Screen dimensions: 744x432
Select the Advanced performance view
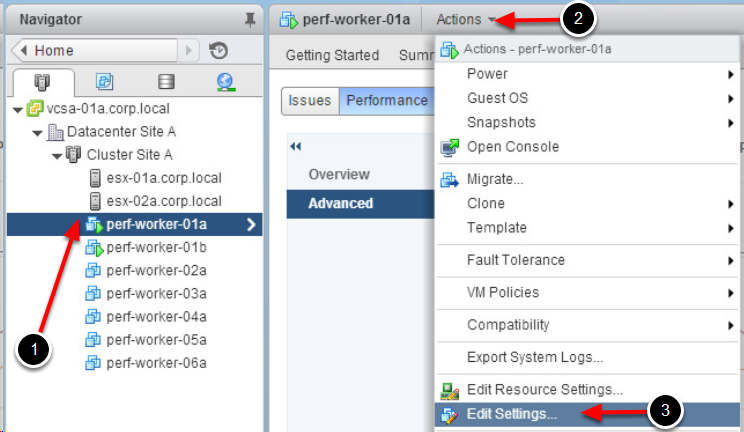click(x=361, y=204)
